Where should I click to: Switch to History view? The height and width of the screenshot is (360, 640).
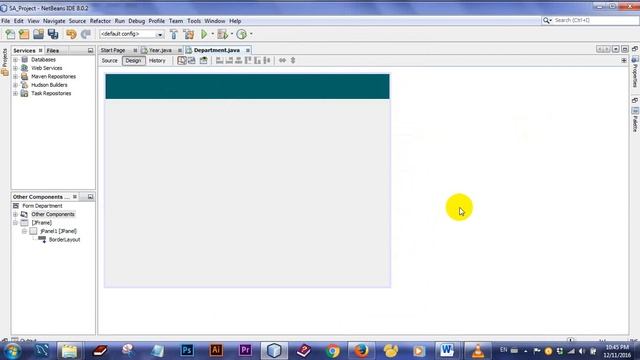(x=157, y=60)
